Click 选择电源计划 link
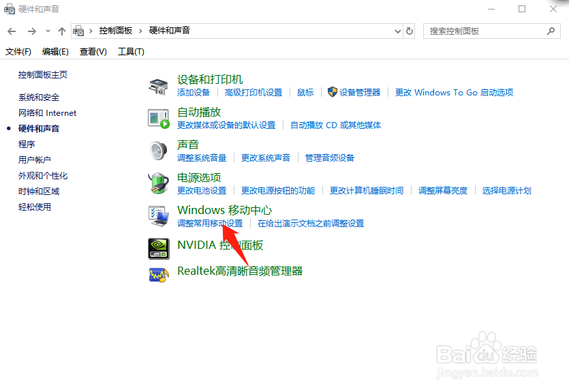 pyautogui.click(x=506, y=191)
